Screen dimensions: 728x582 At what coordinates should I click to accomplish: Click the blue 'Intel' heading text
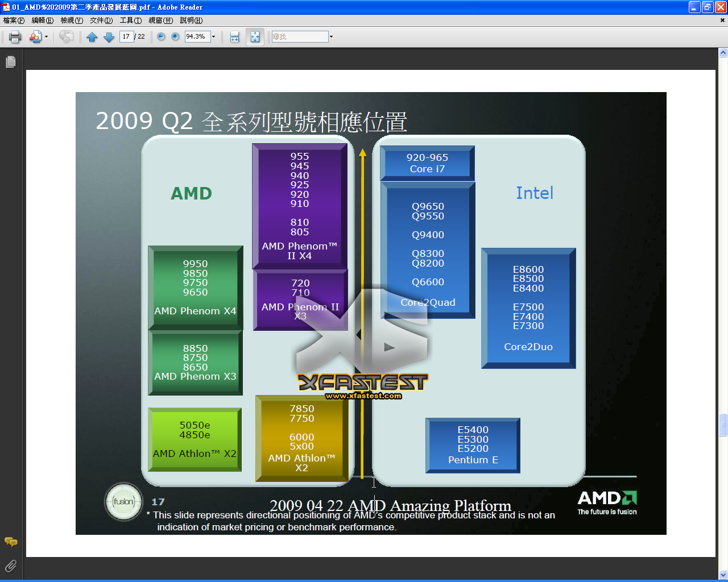tap(535, 193)
